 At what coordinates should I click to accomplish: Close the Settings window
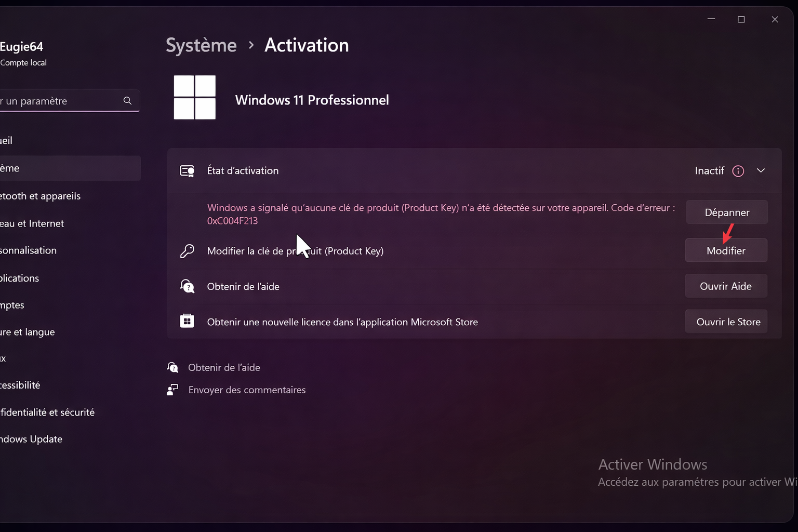(x=775, y=19)
